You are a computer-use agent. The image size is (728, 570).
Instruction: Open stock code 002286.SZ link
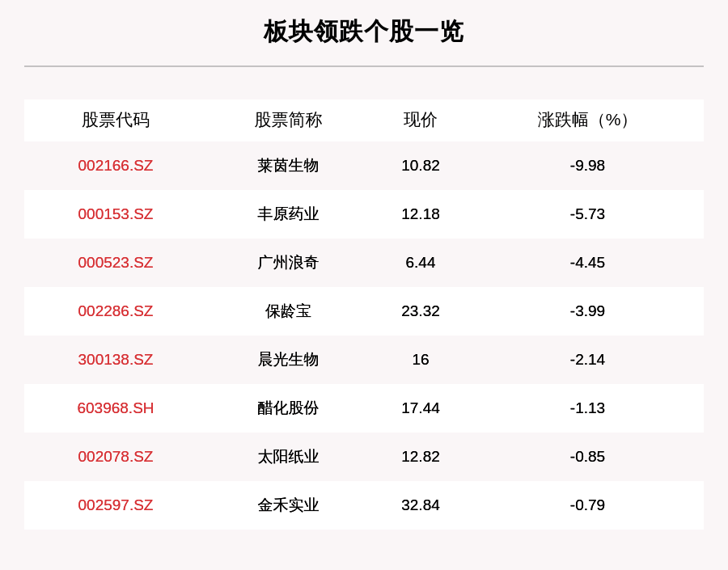116,311
